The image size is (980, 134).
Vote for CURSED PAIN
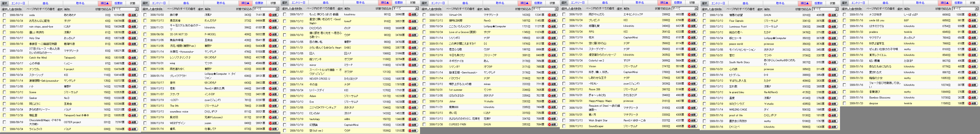tap(552, 124)
